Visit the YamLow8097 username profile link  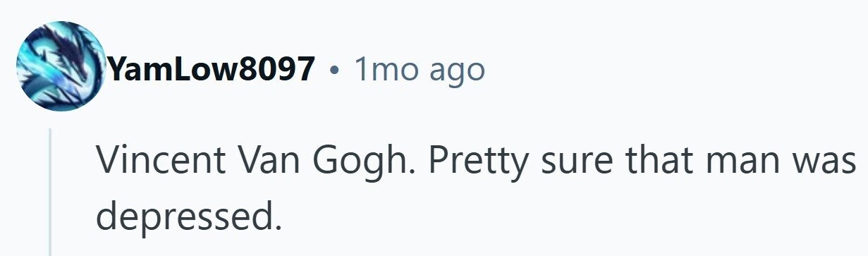[x=210, y=69]
